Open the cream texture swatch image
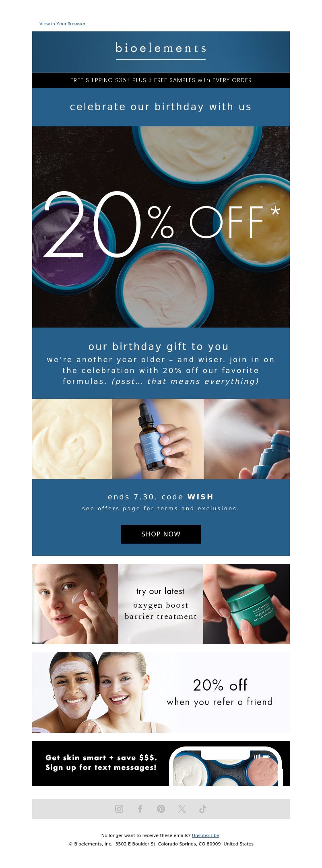This screenshot has width=322, height=868. (x=72, y=439)
